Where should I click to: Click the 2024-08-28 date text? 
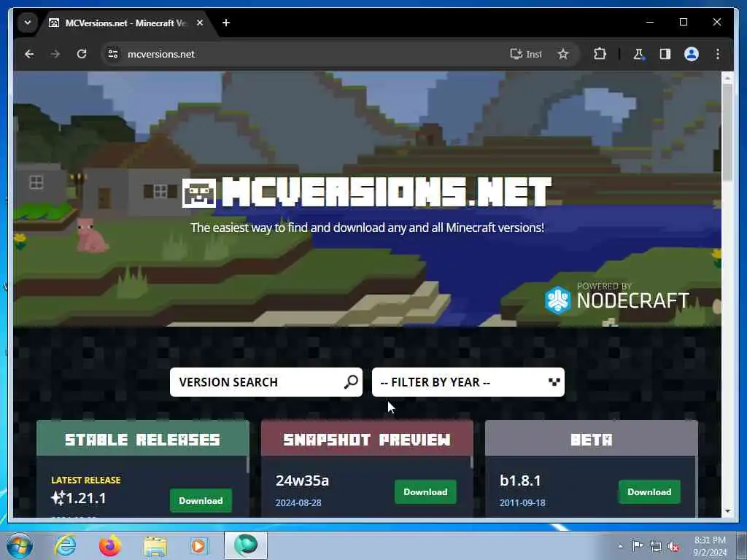(x=298, y=503)
